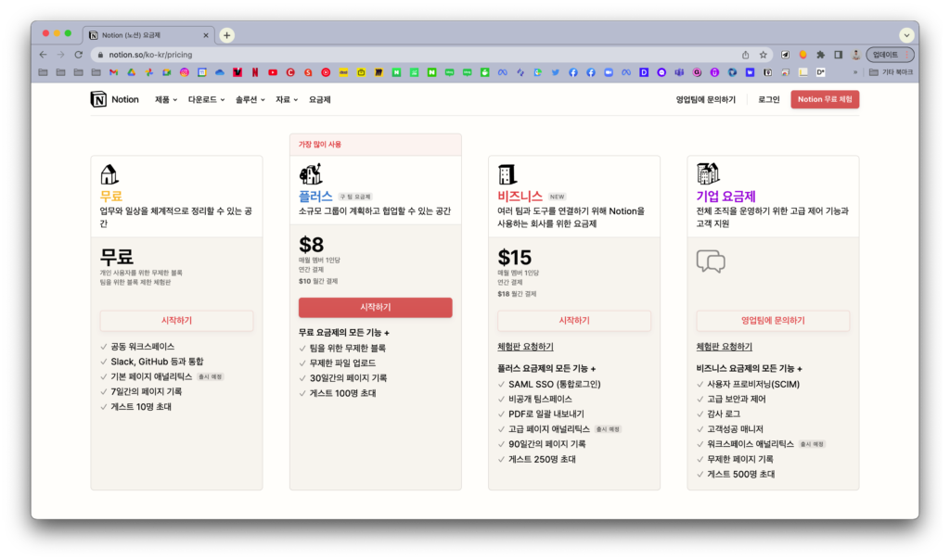950x560 pixels.
Task: Expand the 솔루션 dropdown menu
Action: [250, 99]
